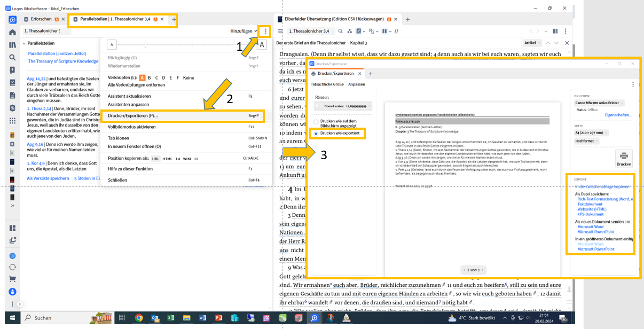This screenshot has width=644, height=329.
Task: Click 'XPS-Dokument' export link
Action: [x=591, y=214]
